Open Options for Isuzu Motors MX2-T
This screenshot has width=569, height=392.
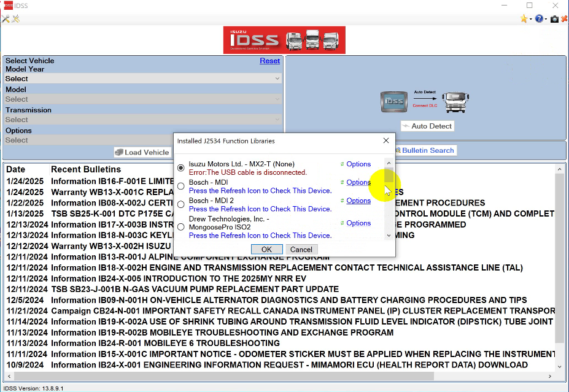(x=359, y=164)
